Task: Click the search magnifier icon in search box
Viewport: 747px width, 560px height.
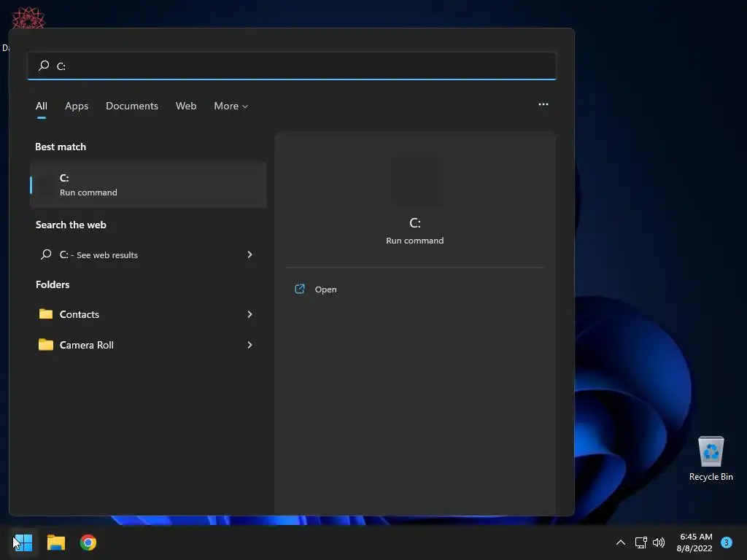Action: point(44,65)
